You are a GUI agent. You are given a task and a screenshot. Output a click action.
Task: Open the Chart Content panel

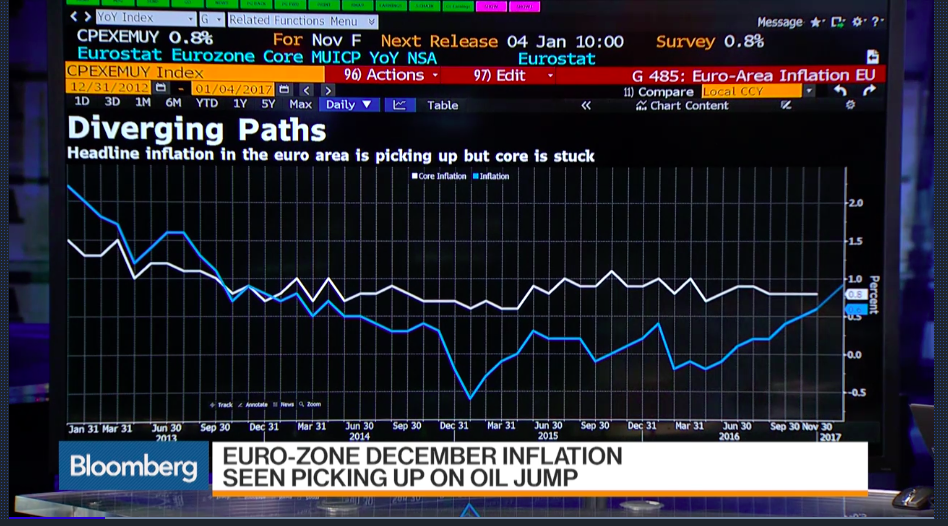tap(682, 106)
